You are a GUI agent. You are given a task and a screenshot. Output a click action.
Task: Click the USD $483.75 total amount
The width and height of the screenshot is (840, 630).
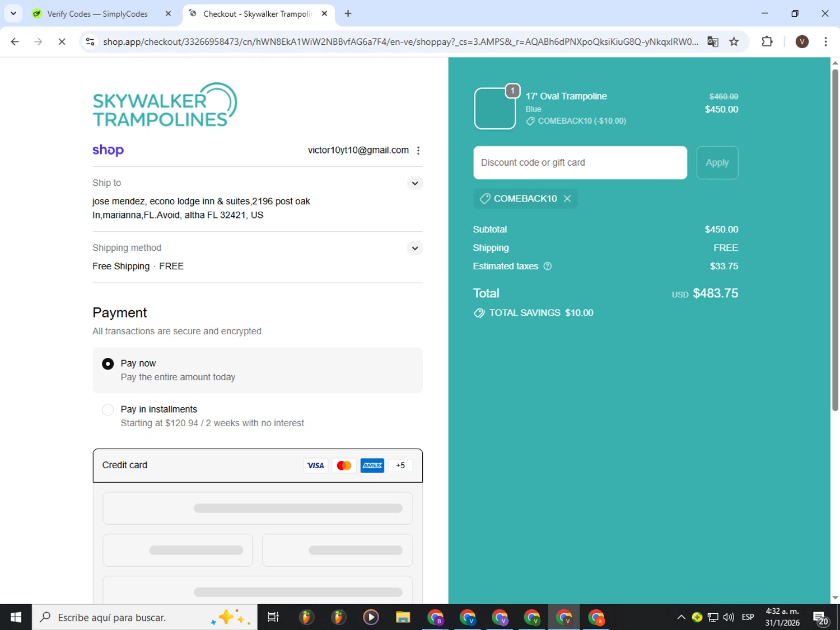(x=705, y=293)
